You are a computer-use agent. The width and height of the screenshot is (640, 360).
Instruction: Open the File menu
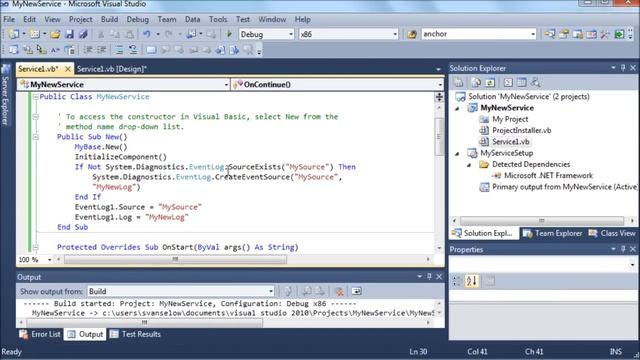tap(9, 19)
